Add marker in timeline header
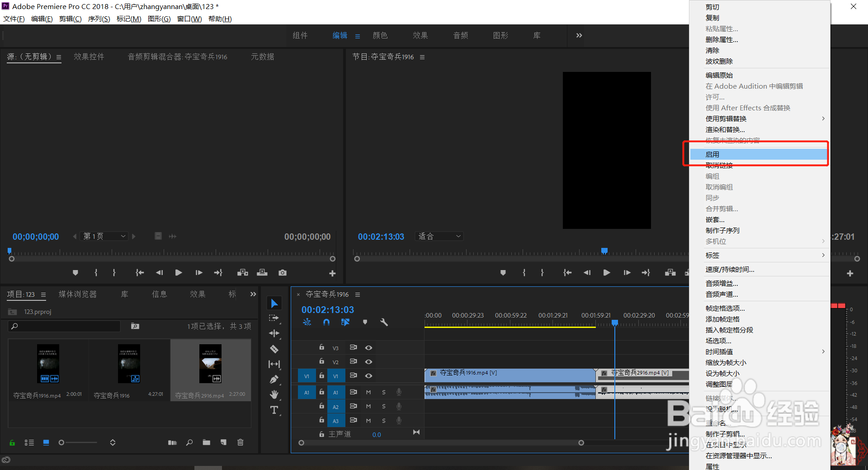The height and width of the screenshot is (470, 868). 365,322
